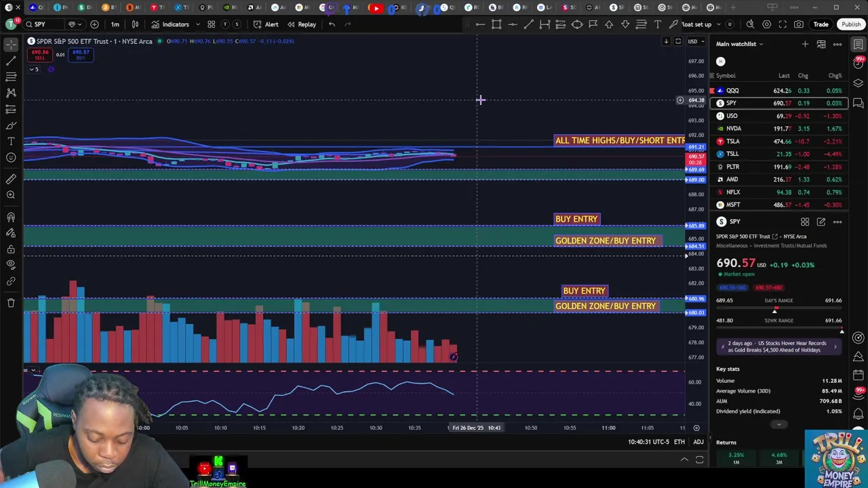The image size is (868, 488).
Task: Open the quick search icon
Action: coord(750,24)
